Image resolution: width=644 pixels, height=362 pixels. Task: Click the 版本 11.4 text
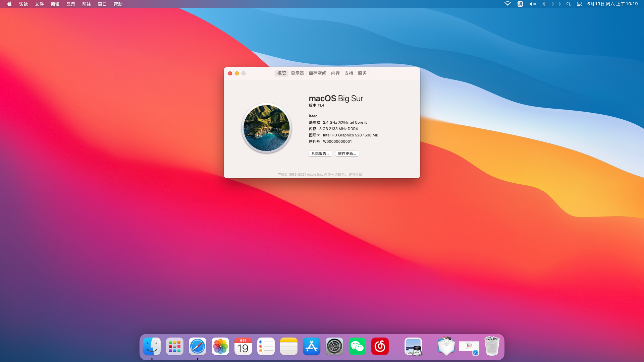317,105
